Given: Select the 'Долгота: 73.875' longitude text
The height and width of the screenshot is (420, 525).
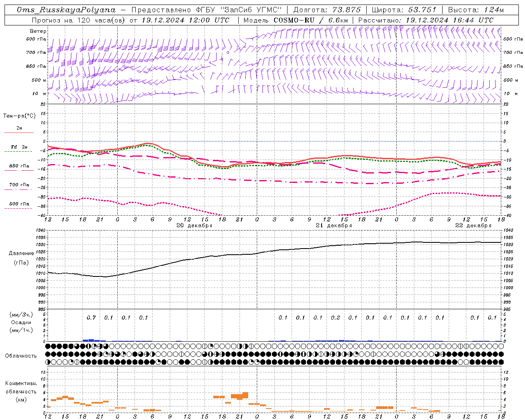Looking at the screenshot, I should (x=327, y=10).
